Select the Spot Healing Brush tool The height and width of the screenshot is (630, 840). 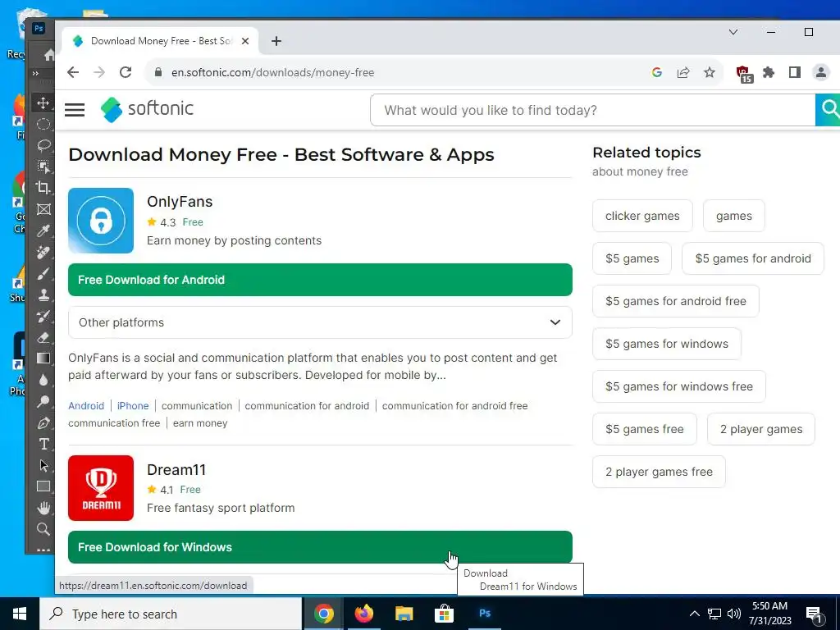pos(43,252)
